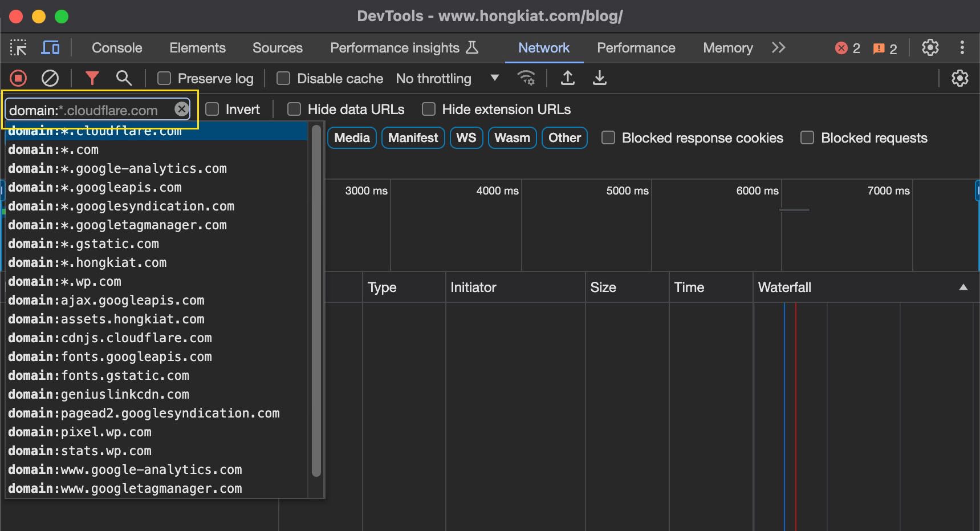The height and width of the screenshot is (531, 980).
Task: Filter requests by Manifest type
Action: coord(413,137)
